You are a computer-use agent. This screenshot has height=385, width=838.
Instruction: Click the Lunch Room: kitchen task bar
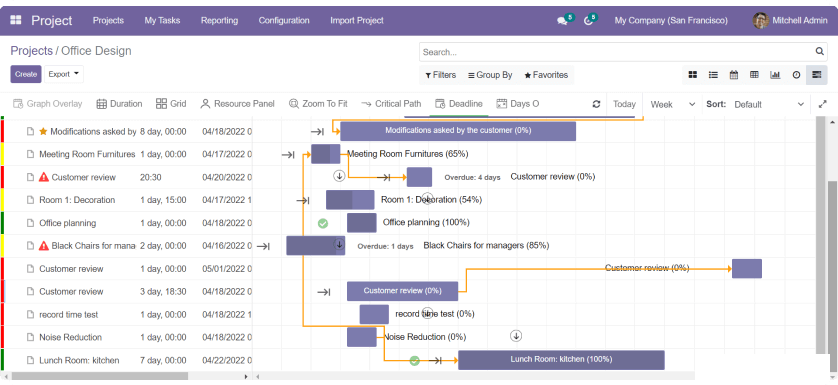click(x=561, y=360)
